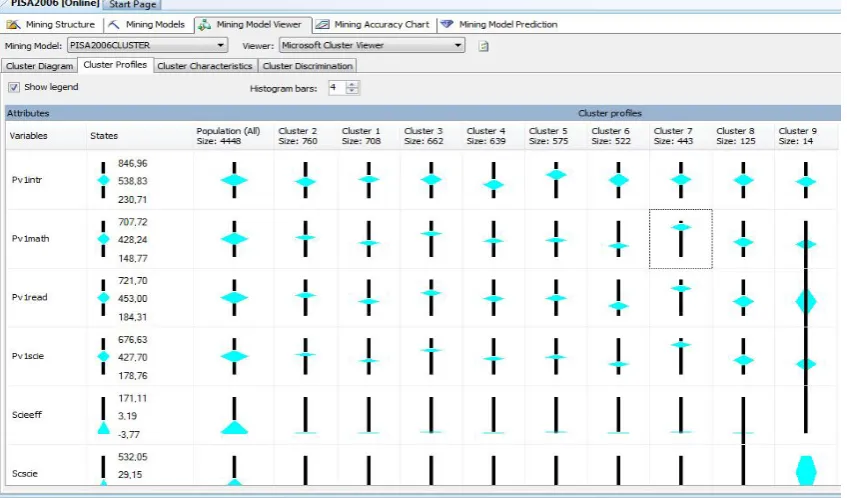Increase the Histogram bars stepper value

coord(352,84)
